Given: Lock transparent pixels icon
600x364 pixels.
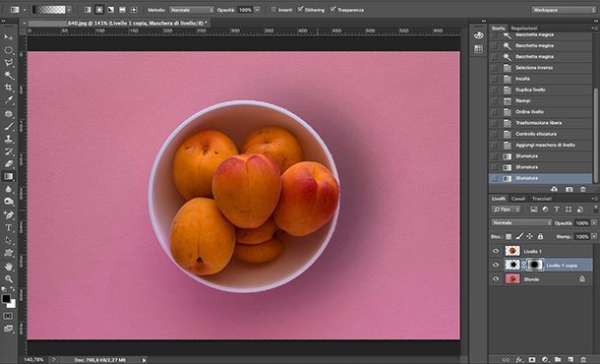Looking at the screenshot, I should (509, 236).
